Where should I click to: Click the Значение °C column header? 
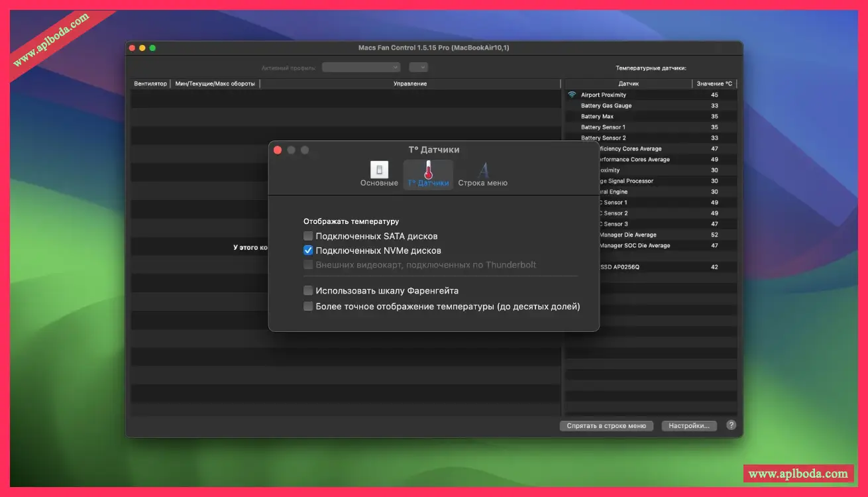pos(714,83)
